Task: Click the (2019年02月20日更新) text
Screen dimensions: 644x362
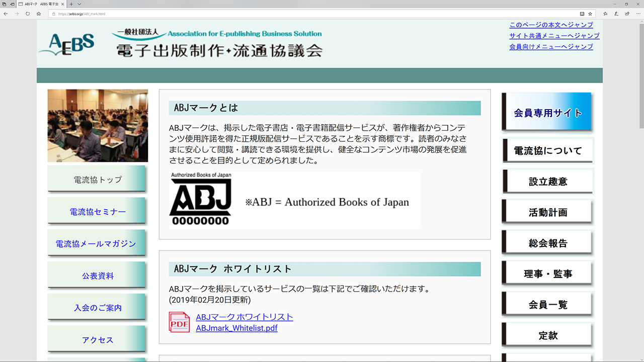Action: (210, 300)
